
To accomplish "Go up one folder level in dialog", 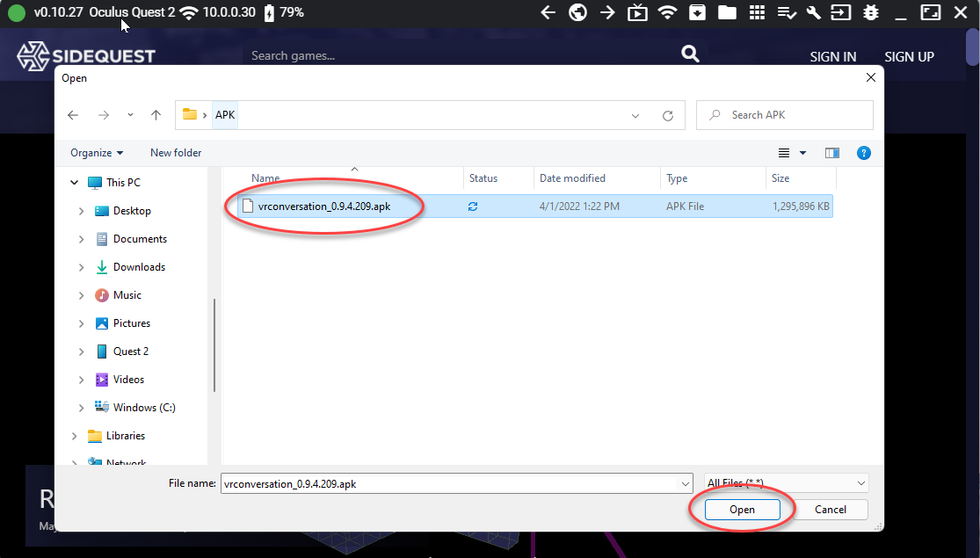I will point(156,115).
